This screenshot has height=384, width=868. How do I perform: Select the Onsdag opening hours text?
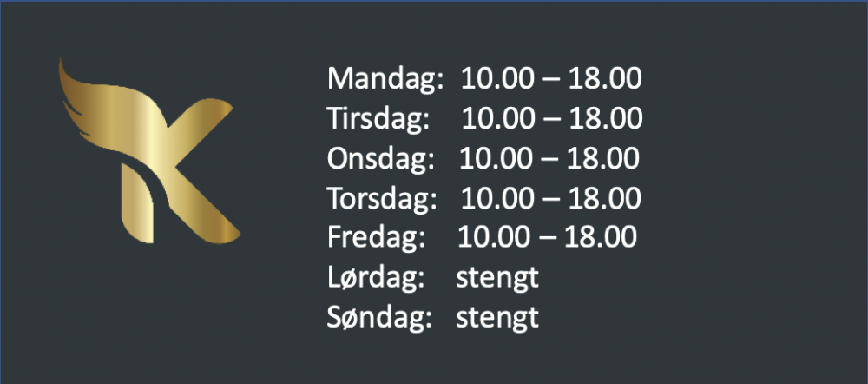click(x=549, y=158)
